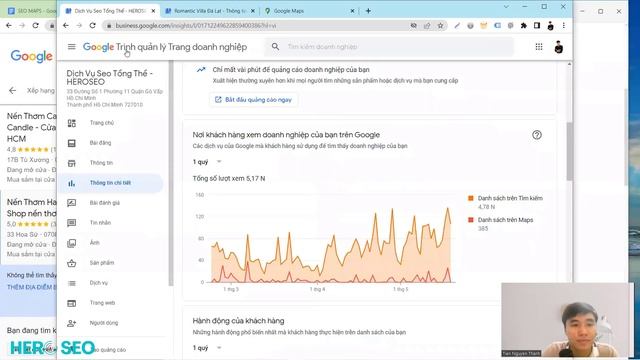Click the Tổng số lượt xem 5,17 N text
The width and height of the screenshot is (640, 360).
[229, 178]
